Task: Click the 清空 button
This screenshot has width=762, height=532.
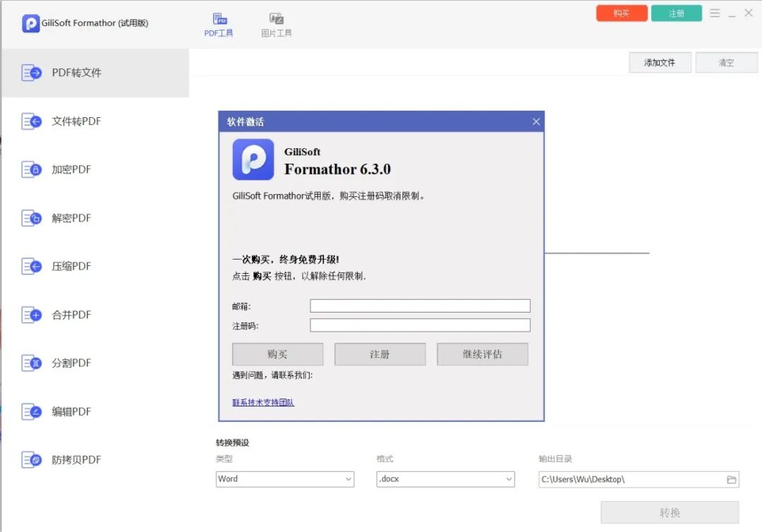Action: tap(727, 63)
